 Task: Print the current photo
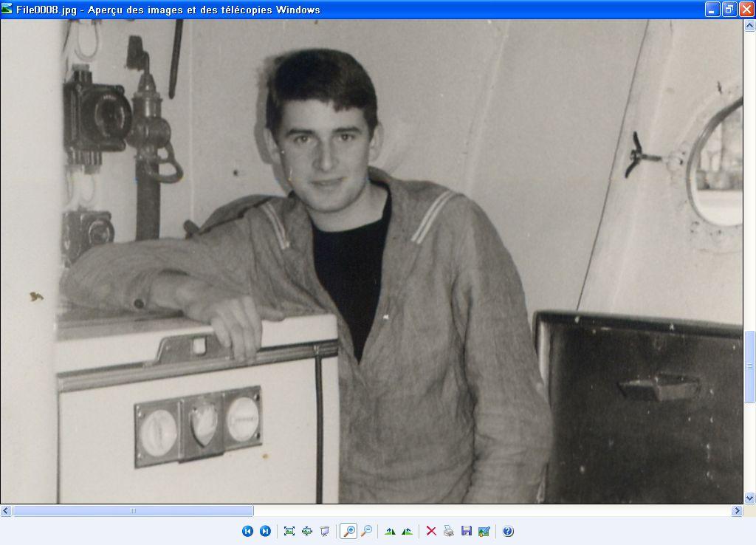[x=448, y=531]
